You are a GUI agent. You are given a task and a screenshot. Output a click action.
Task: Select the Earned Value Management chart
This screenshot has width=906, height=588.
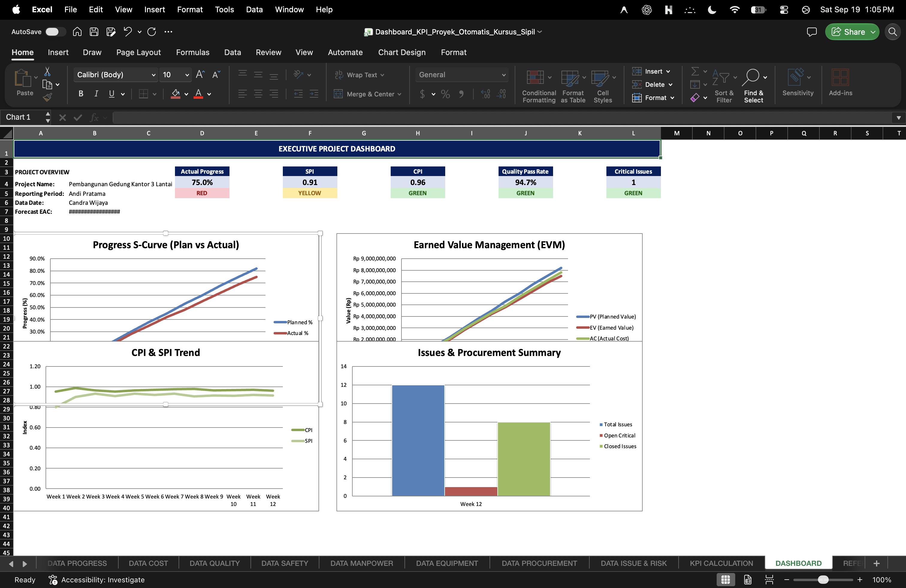[489, 287]
